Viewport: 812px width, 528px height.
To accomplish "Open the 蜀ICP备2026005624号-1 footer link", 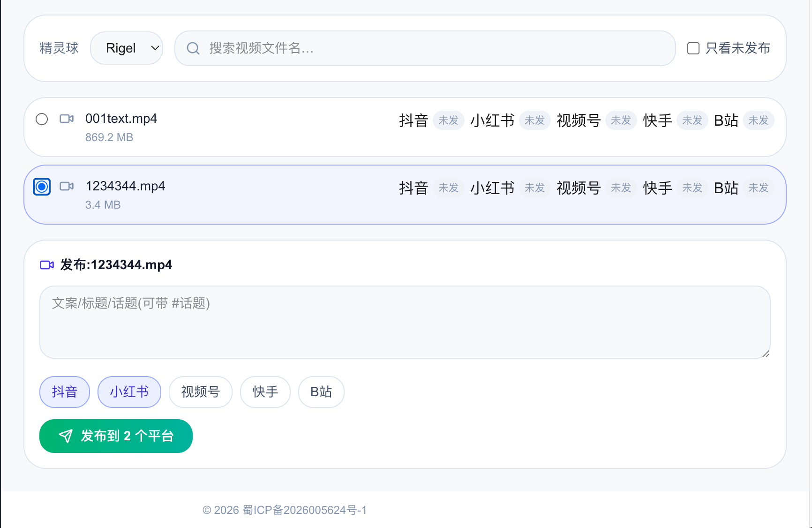I will (x=305, y=510).
